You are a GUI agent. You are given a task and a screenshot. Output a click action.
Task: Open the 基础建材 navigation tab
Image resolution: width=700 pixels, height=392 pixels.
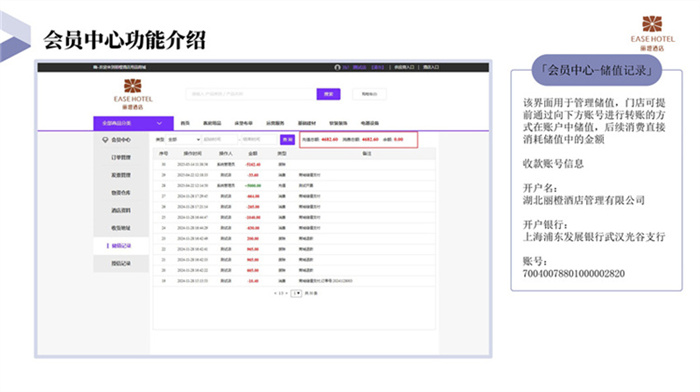pos(307,123)
